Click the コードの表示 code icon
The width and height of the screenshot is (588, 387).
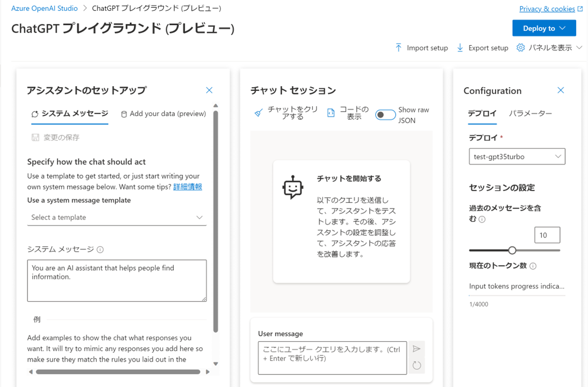[331, 113]
